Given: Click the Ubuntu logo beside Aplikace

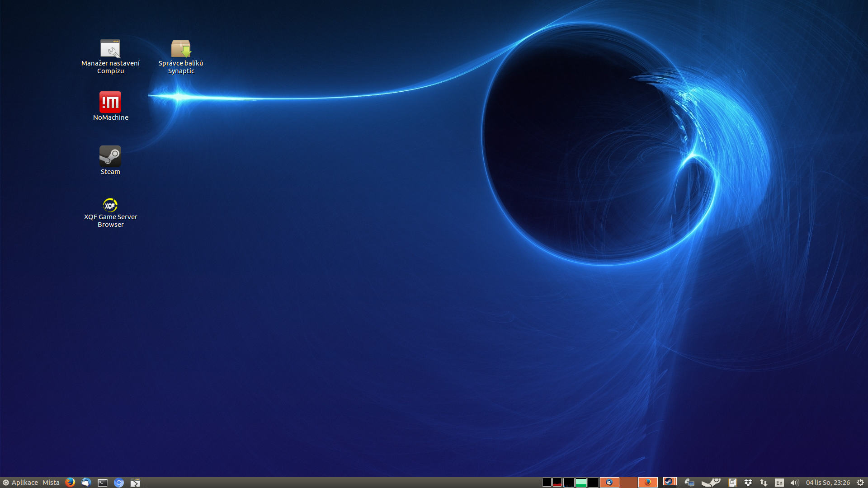Looking at the screenshot, I should coord(6,483).
